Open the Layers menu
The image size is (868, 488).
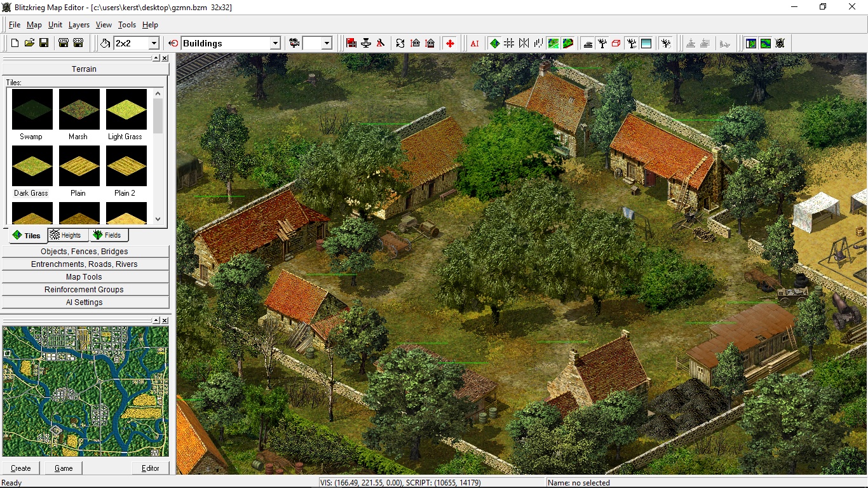79,25
